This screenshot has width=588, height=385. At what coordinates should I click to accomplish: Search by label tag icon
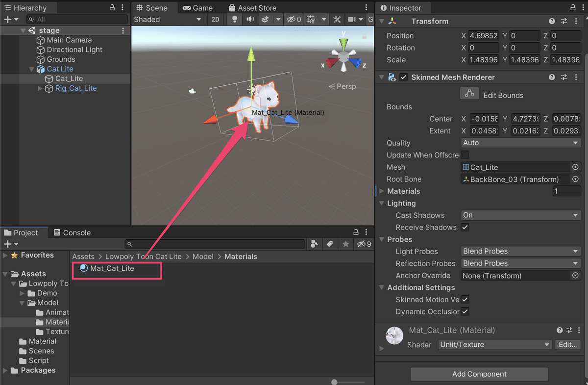point(330,244)
